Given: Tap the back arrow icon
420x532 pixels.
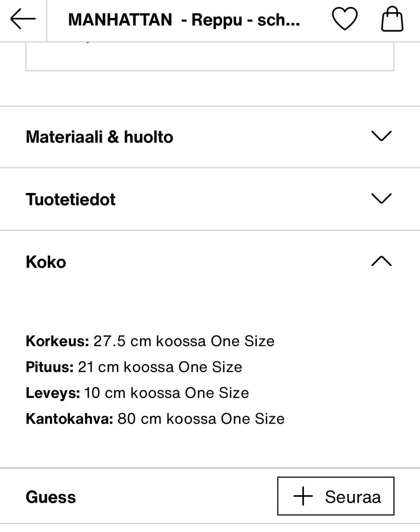Looking at the screenshot, I should point(23,20).
